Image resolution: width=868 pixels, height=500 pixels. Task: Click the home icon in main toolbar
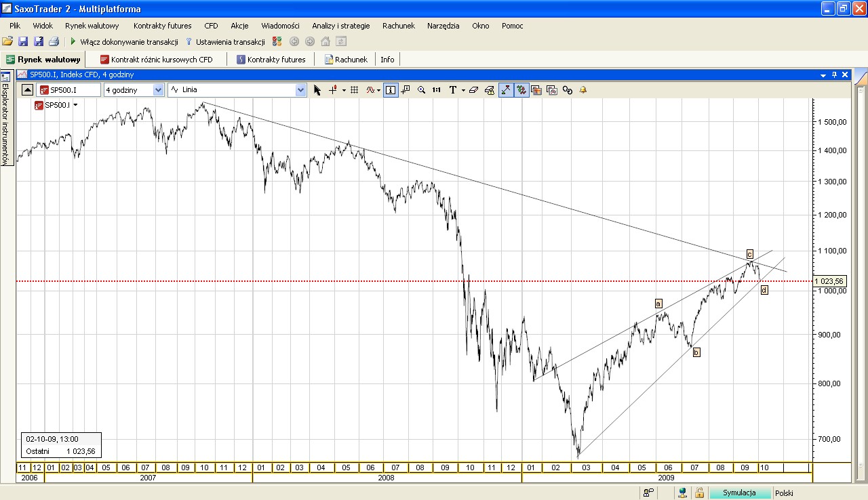point(325,41)
